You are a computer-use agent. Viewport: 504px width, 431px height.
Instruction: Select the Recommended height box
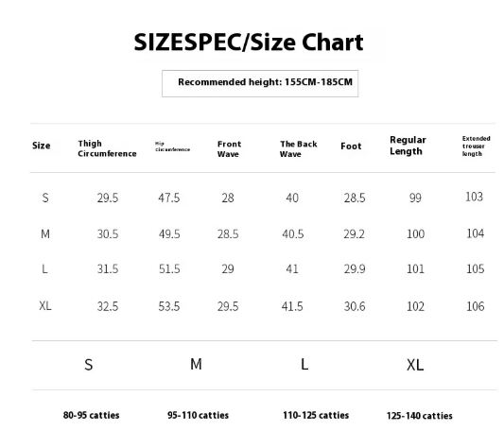pyautogui.click(x=260, y=83)
